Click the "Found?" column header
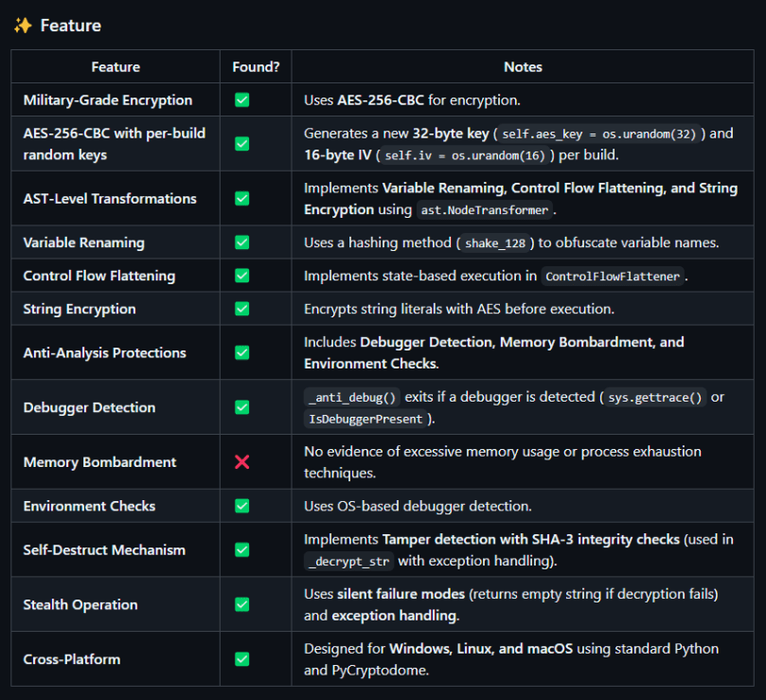Viewport: 766px width, 700px height. [x=256, y=67]
